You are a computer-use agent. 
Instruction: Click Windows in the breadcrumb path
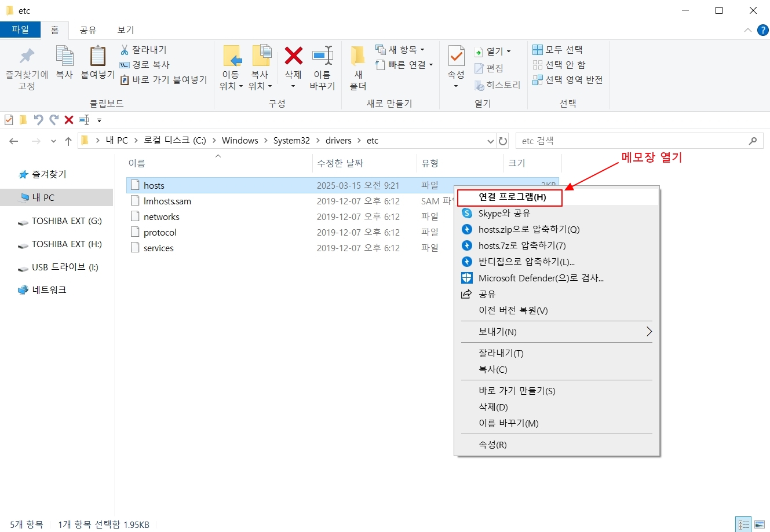(240, 141)
